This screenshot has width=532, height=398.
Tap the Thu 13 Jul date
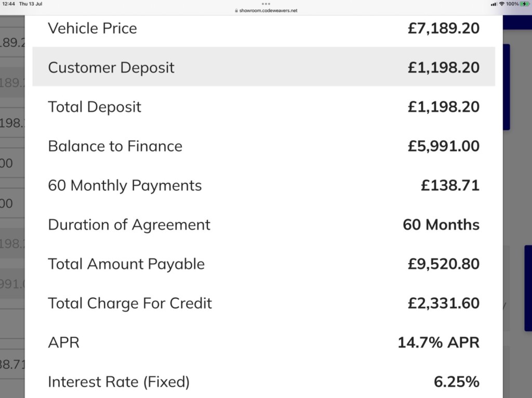tap(31, 4)
